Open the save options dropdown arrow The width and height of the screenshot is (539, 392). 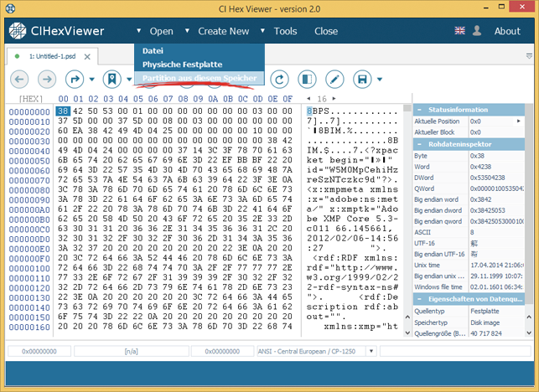(380, 80)
